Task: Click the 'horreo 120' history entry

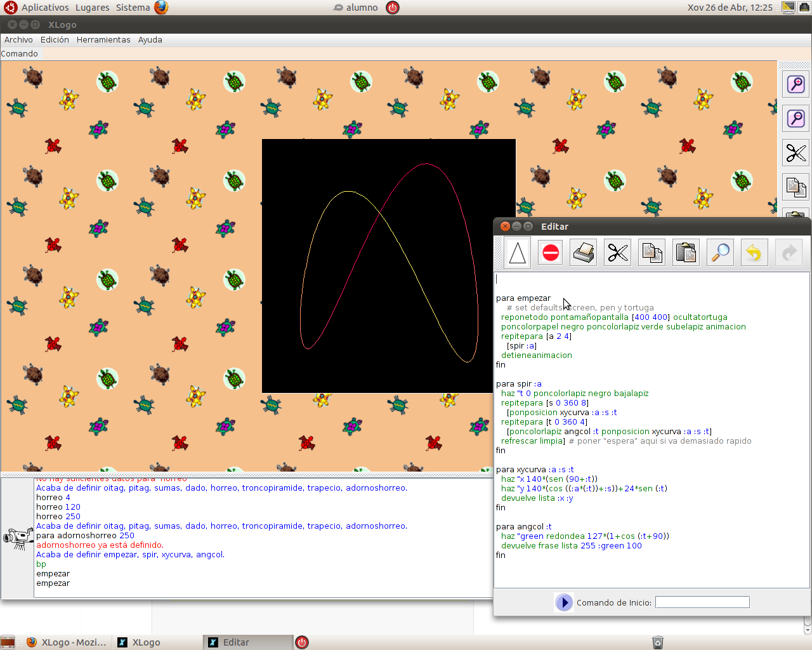Action: (x=58, y=507)
